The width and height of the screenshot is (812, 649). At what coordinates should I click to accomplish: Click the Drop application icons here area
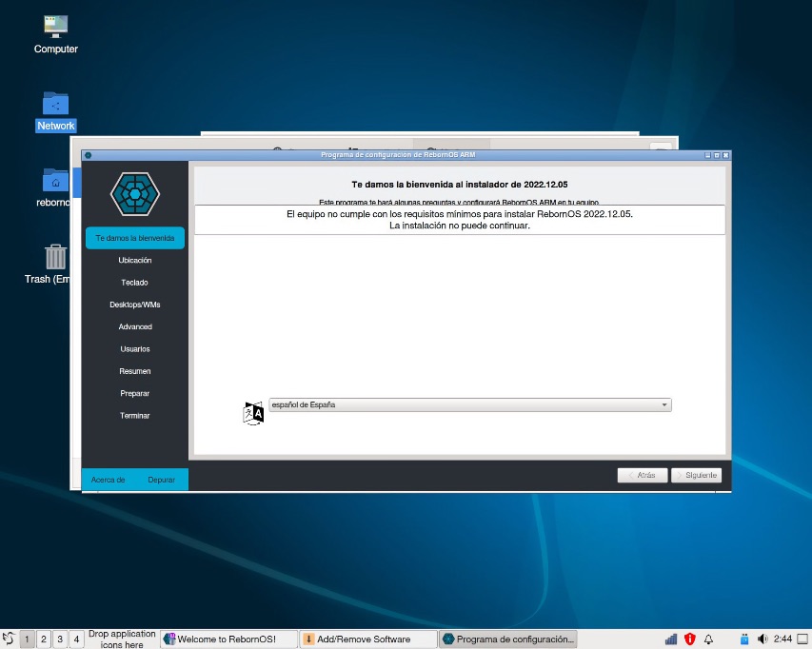tap(122, 639)
